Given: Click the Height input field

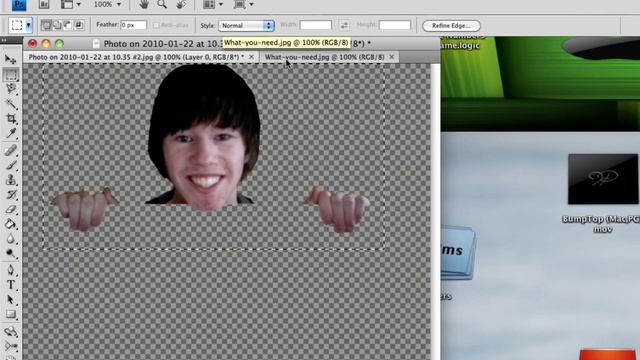Looking at the screenshot, I should pos(395,25).
